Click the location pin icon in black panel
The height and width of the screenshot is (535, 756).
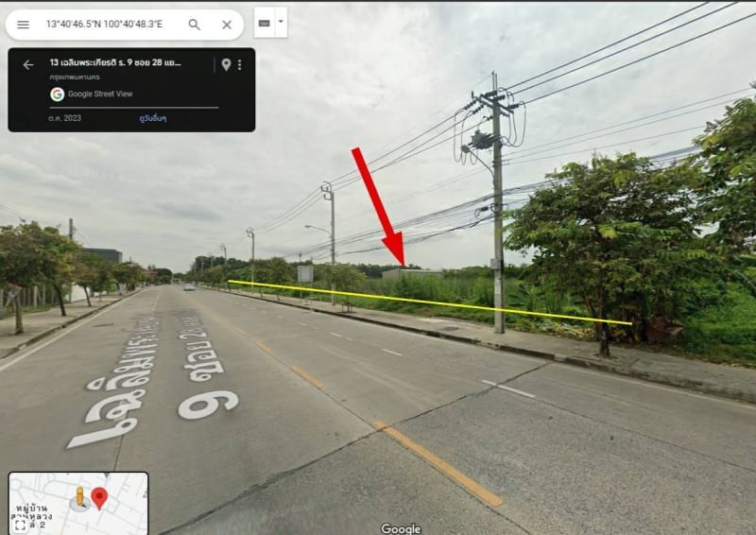[x=226, y=64]
